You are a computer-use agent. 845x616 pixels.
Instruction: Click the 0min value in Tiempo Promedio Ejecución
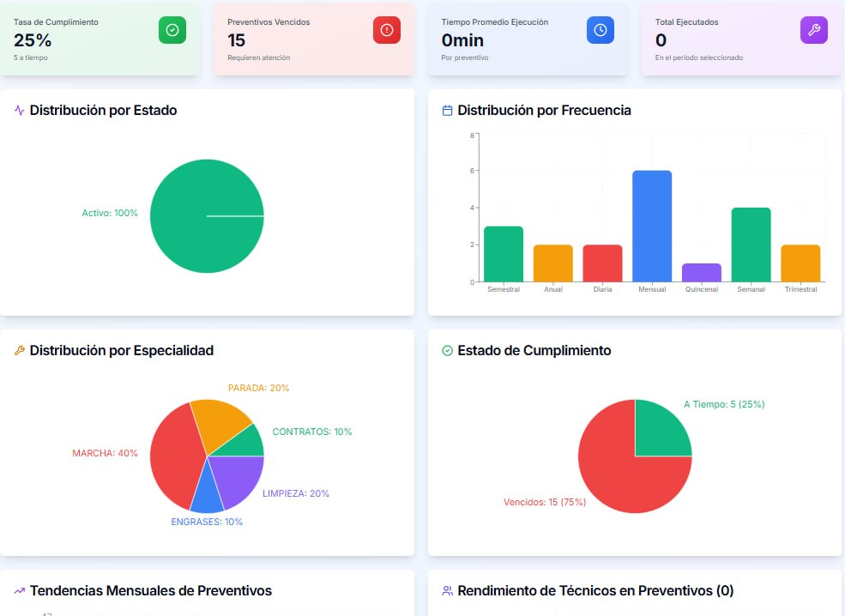[x=462, y=40]
